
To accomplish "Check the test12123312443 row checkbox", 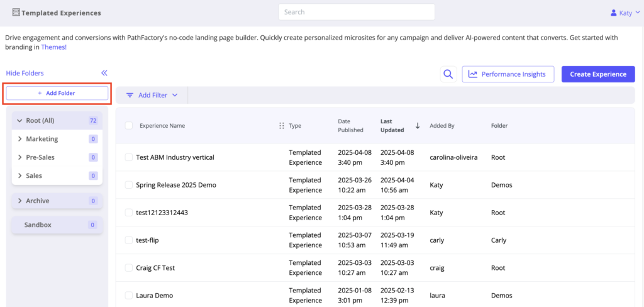I will point(129,213).
